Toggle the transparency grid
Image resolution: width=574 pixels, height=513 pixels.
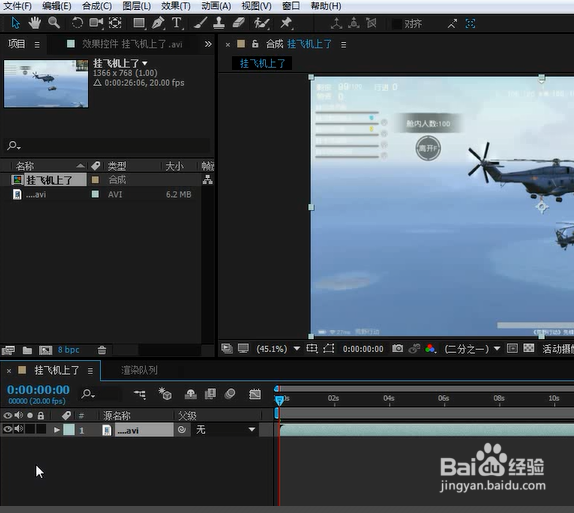coord(529,348)
